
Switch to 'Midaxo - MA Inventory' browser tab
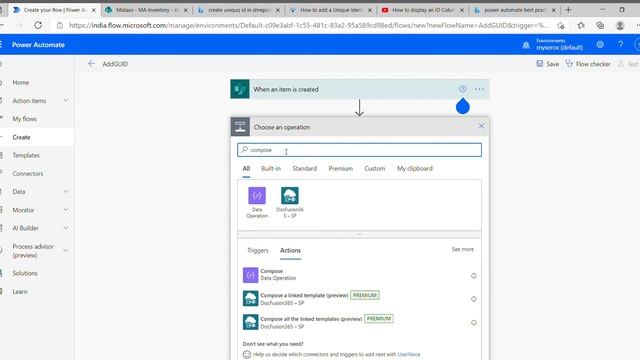[x=146, y=10]
